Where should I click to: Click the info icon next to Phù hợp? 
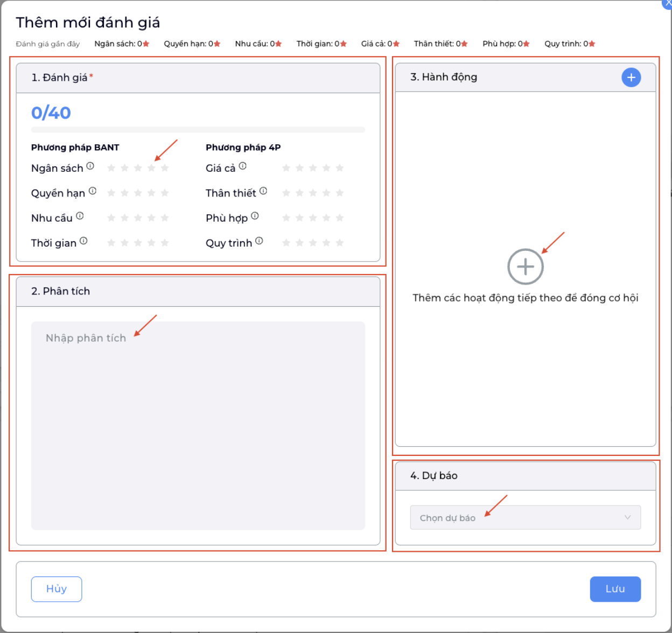[x=255, y=216]
